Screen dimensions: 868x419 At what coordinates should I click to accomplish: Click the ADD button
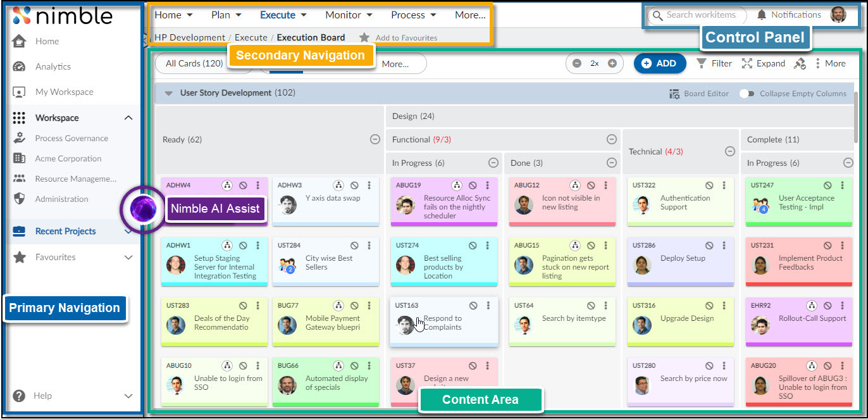tap(659, 63)
